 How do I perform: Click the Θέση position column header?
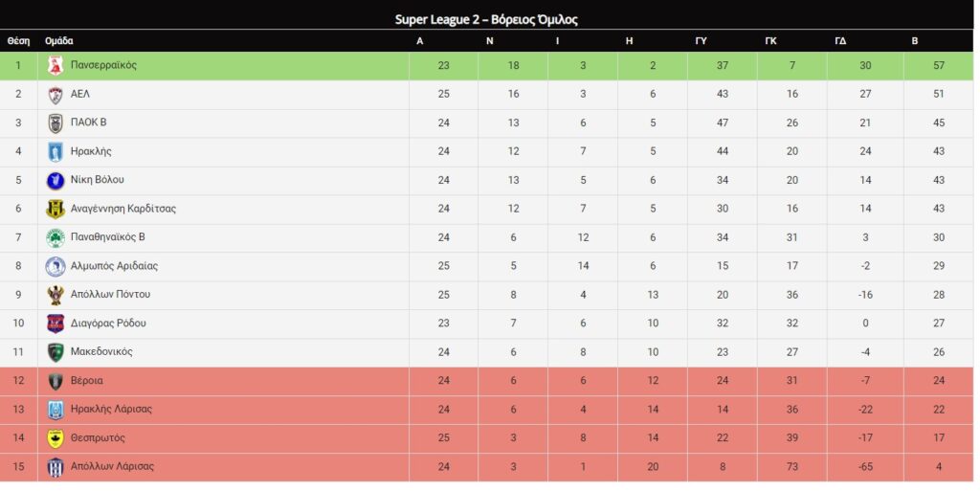coord(18,41)
